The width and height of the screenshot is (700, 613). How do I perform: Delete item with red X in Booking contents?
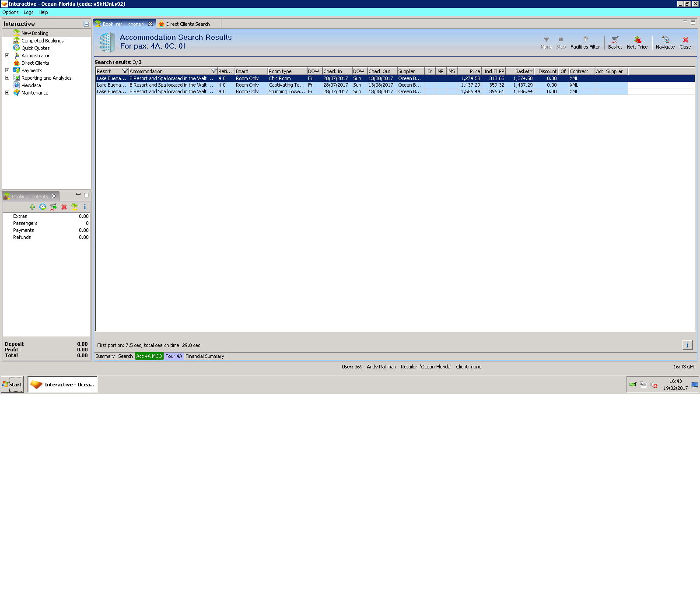click(x=64, y=207)
